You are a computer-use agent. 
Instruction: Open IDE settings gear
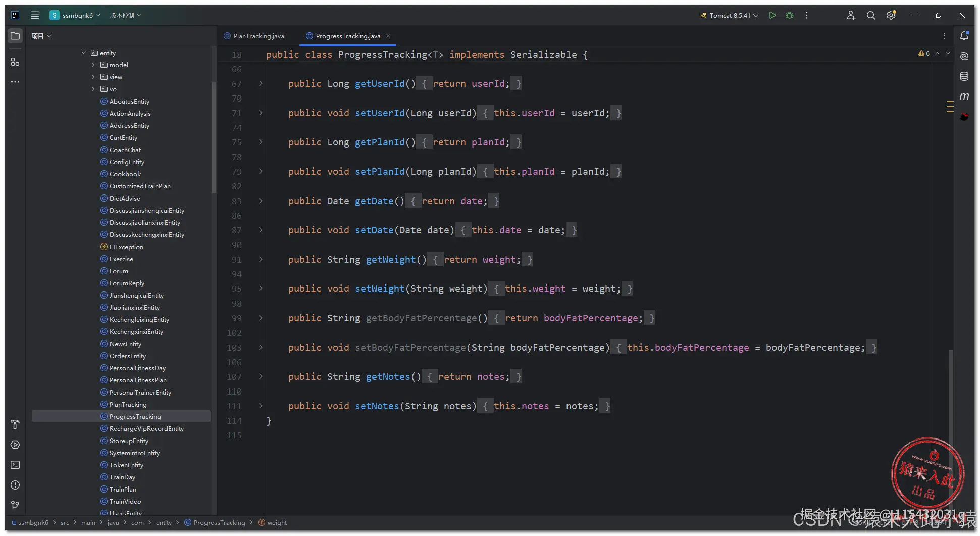(891, 15)
